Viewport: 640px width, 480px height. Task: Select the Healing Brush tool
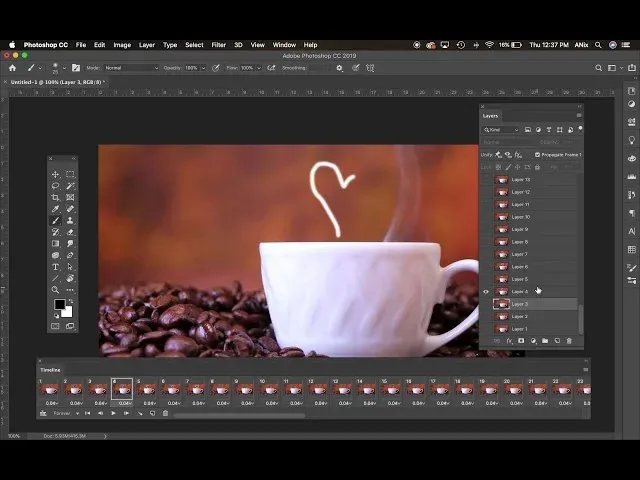tap(70, 209)
